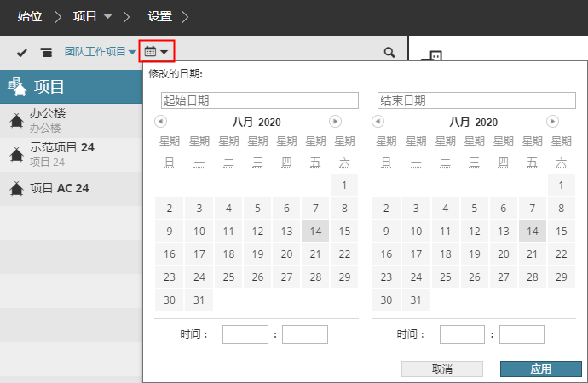Viewport: 588px width, 383px height.
Task: Pick August 29 in end date calendar
Action: point(562,277)
